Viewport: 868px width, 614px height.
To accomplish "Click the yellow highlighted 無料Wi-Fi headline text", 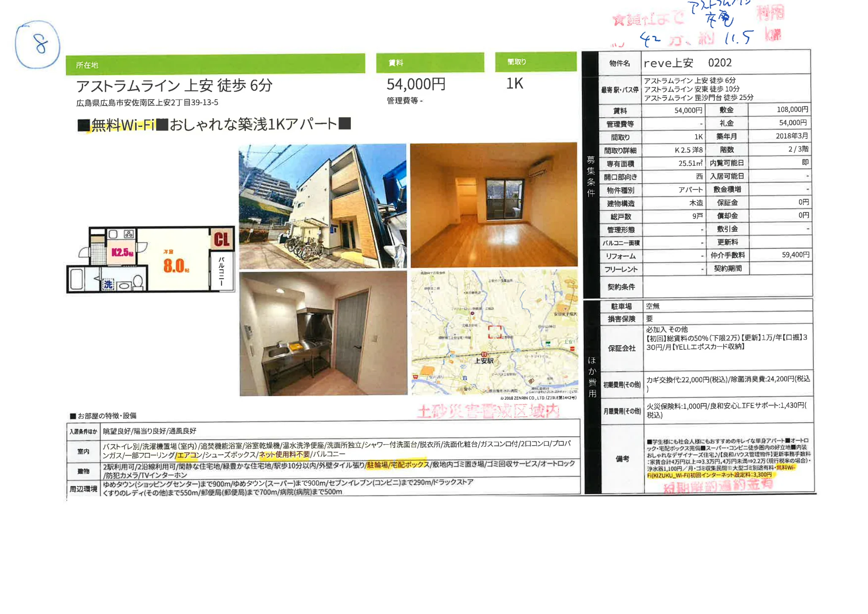I will point(123,125).
